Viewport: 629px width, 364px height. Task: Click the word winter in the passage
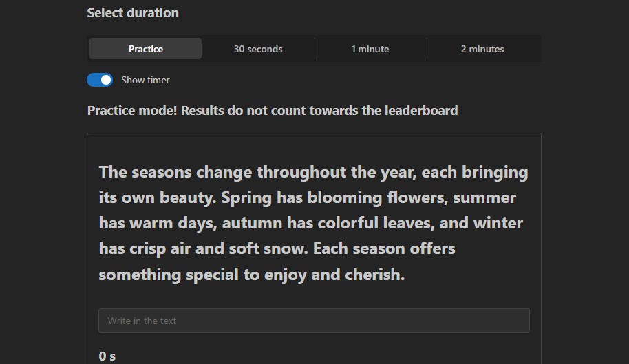coord(498,224)
